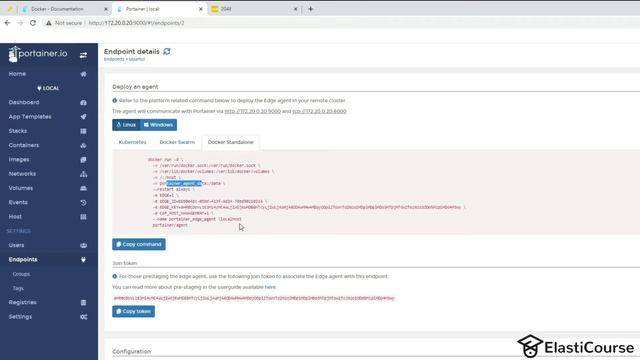Open Events in the sidebar
This screenshot has height=360, width=640.
[18, 202]
